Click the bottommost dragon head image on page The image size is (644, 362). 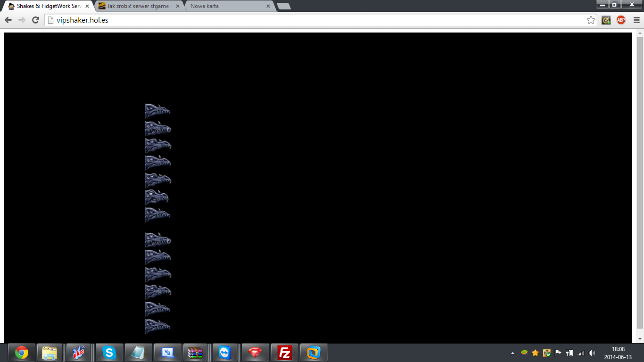point(157,326)
